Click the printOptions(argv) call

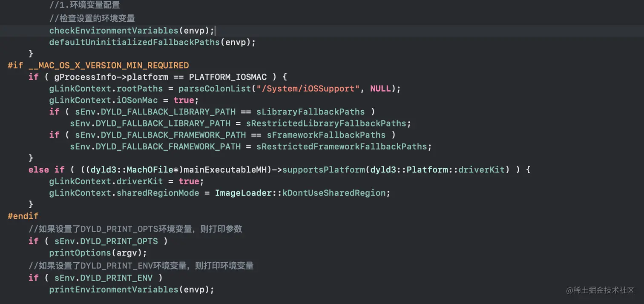pyautogui.click(x=98, y=253)
